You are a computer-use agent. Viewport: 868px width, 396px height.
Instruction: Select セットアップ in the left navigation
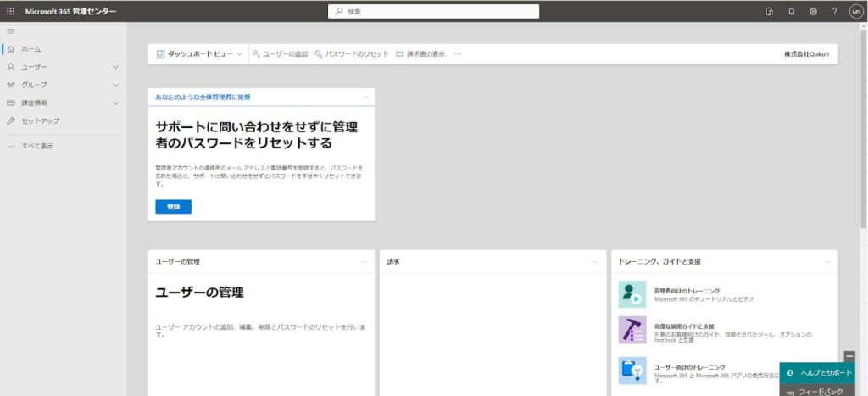pos(40,120)
